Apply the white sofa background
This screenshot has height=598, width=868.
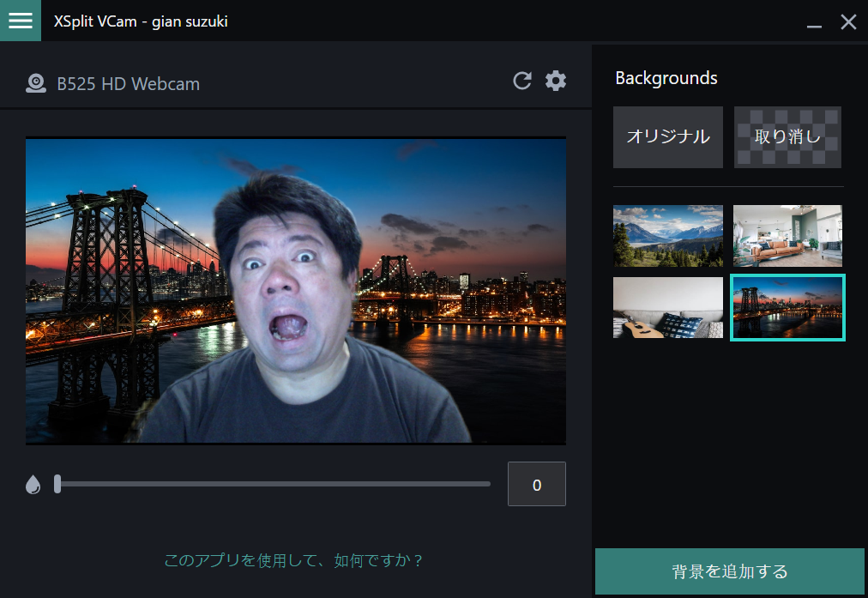[x=667, y=308]
